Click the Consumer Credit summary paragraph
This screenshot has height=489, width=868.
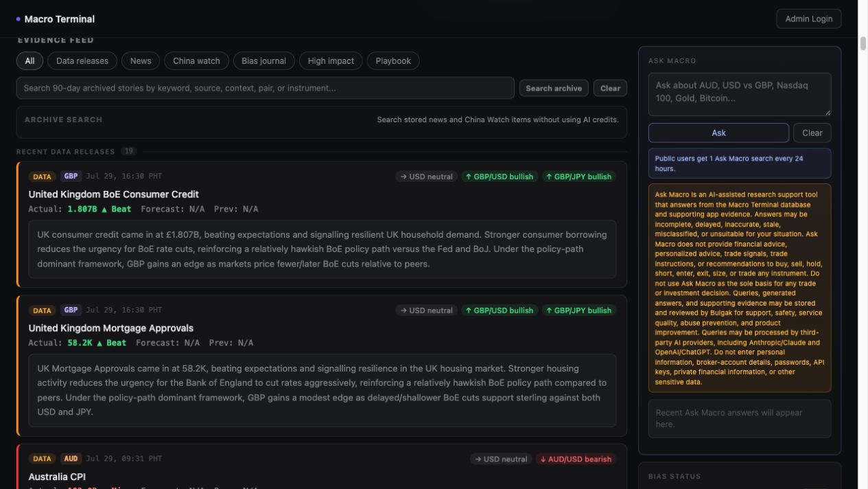pos(322,249)
